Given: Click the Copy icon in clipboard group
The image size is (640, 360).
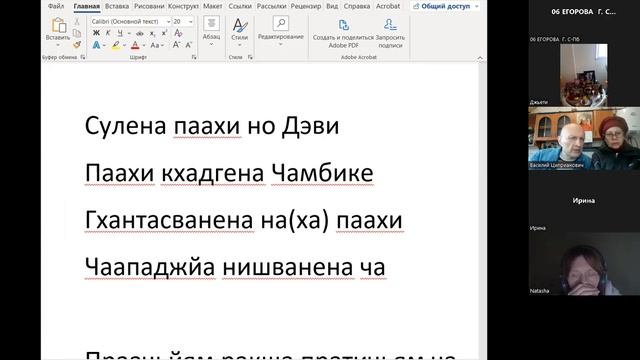Looking at the screenshot, I should coord(77,33).
